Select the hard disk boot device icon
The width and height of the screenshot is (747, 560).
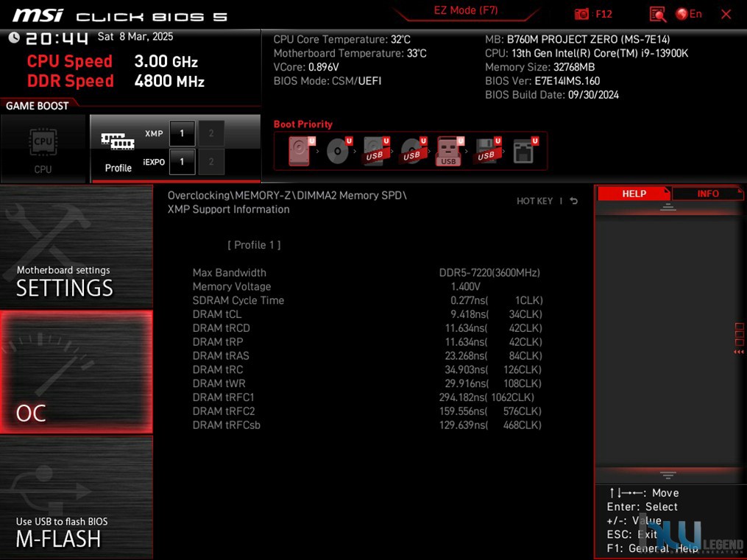point(300,151)
